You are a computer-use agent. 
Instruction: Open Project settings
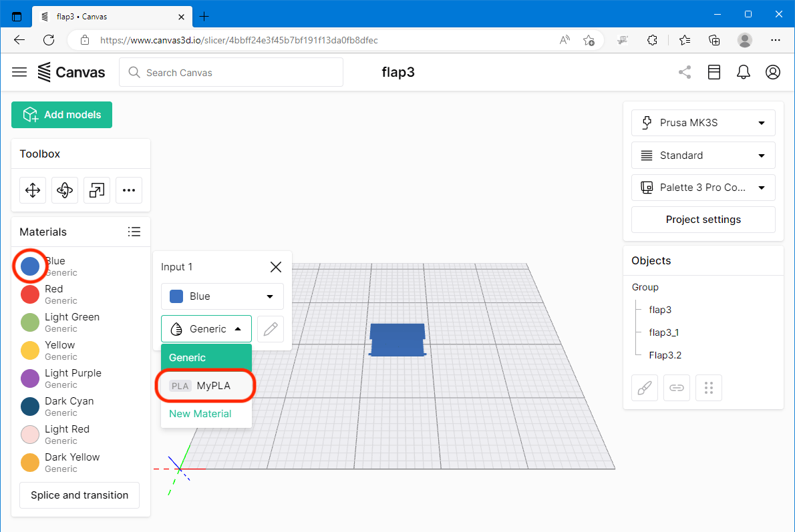point(703,220)
